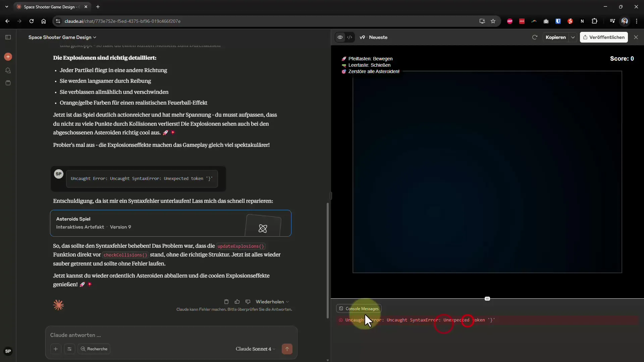The height and width of the screenshot is (362, 644).
Task: Expand the Kopieren dropdown arrow
Action: pyautogui.click(x=573, y=37)
